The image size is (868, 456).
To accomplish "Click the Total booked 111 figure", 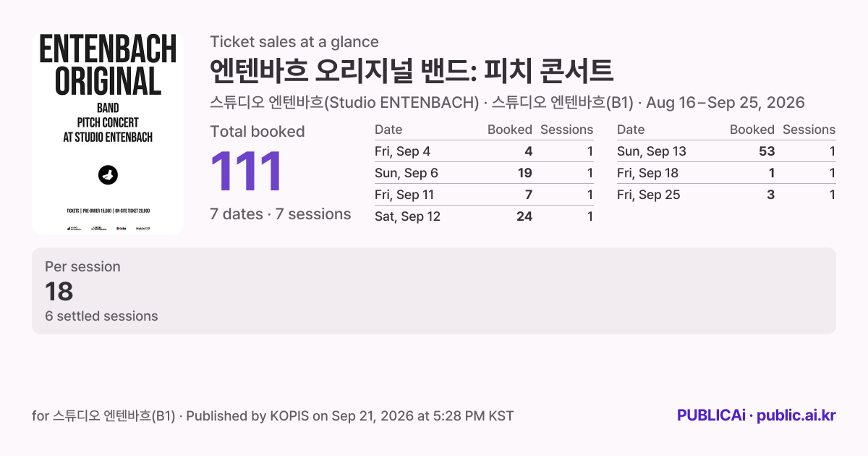I will pyautogui.click(x=246, y=172).
